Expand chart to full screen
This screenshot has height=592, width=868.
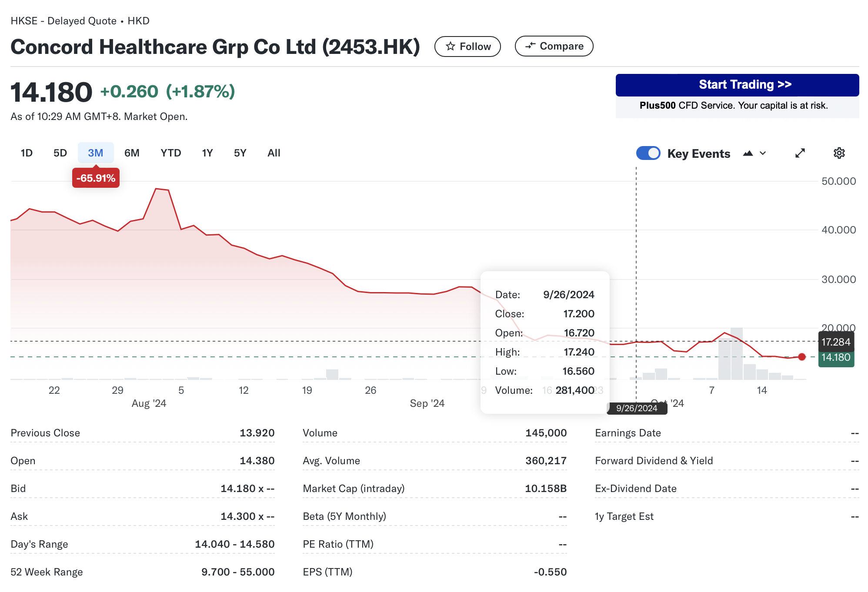(800, 153)
